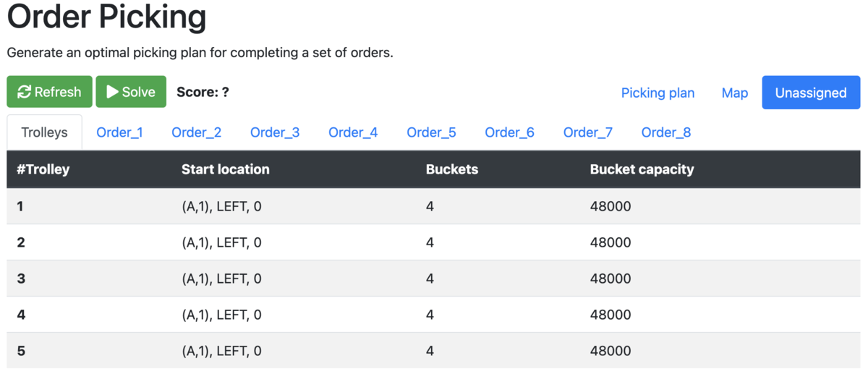Click the play triangle icon on Solve
The image size is (868, 374).
(x=112, y=92)
